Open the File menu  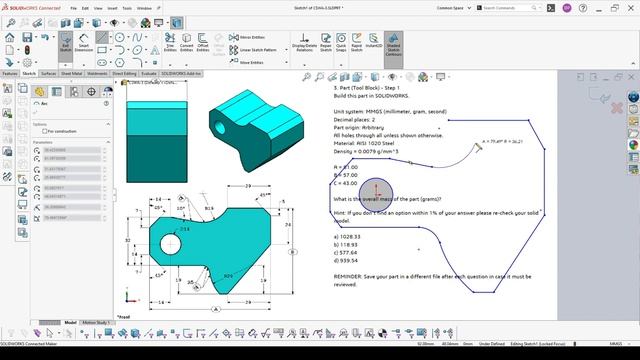point(73,8)
